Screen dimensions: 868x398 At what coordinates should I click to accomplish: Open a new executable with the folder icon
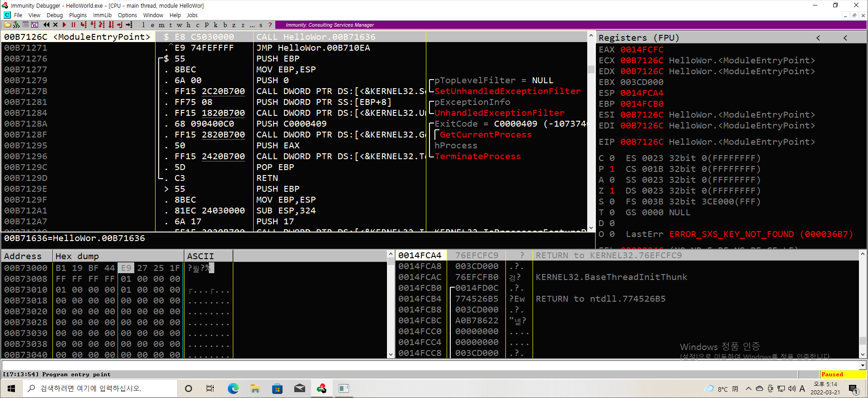click(7, 25)
